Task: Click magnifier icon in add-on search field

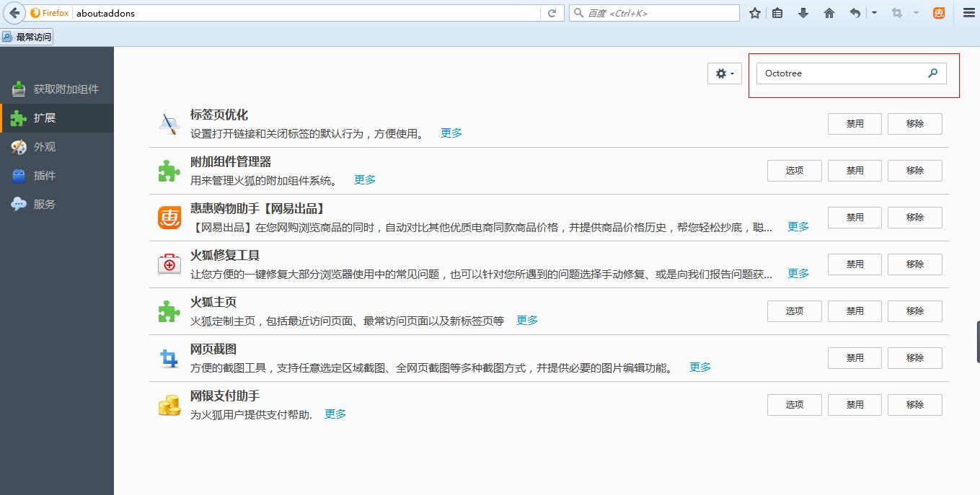Action: click(x=932, y=73)
